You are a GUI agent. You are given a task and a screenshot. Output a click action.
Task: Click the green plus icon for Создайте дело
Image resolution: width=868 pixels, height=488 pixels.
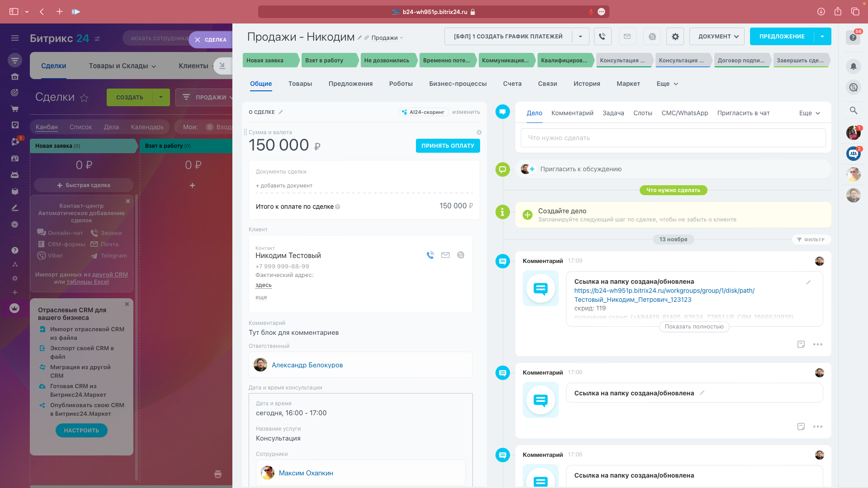[x=528, y=215]
